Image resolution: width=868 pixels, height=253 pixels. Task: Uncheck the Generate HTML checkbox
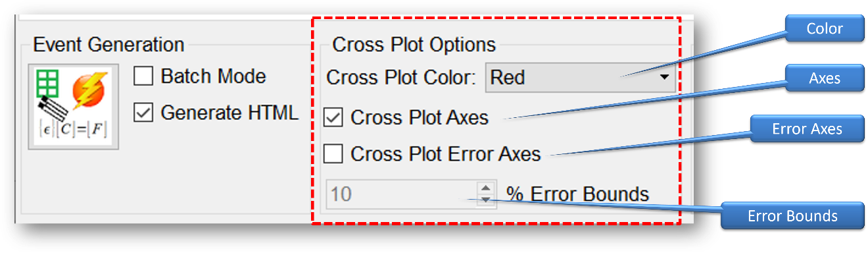point(143,113)
